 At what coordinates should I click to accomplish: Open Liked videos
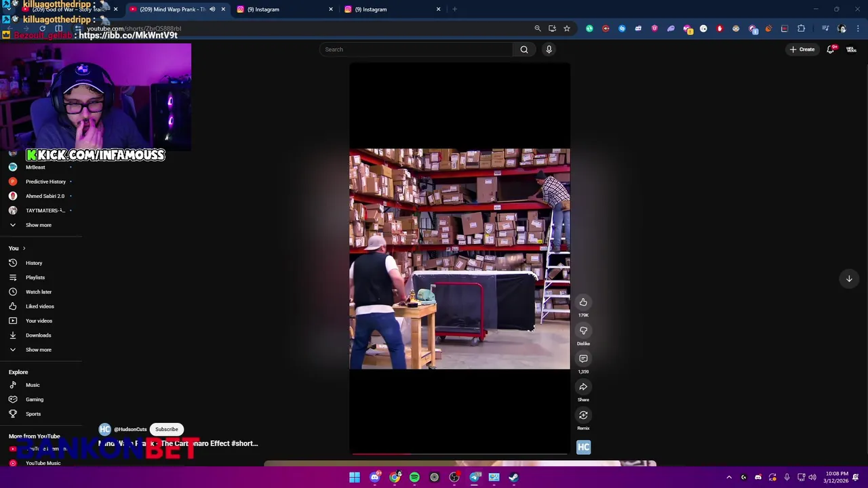[x=39, y=306]
